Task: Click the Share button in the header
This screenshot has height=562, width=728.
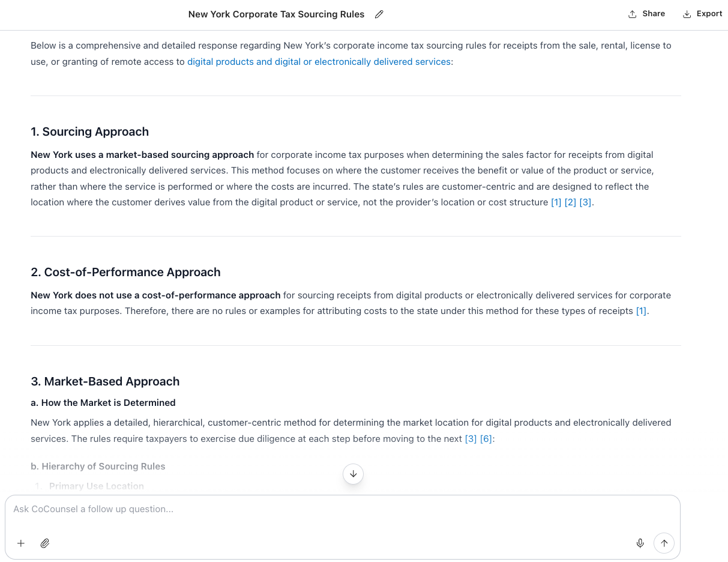Action: pyautogui.click(x=646, y=14)
